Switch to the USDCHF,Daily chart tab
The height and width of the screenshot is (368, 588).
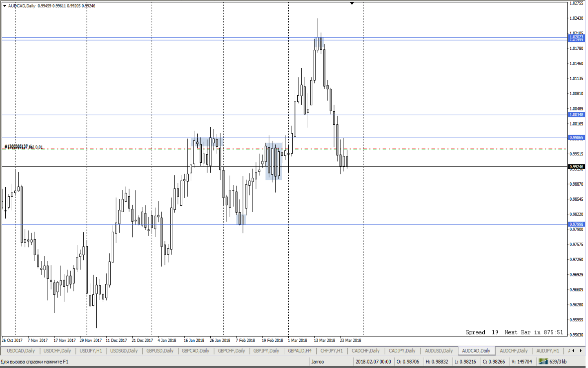coord(57,351)
